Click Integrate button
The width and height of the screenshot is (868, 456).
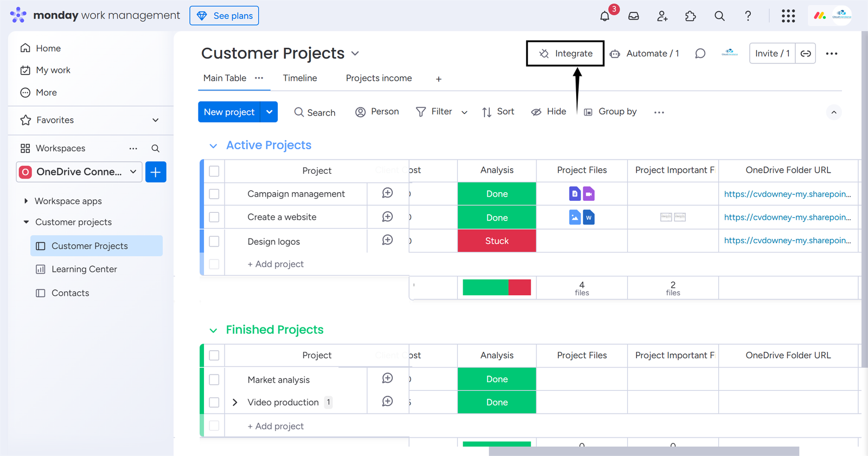[565, 53]
